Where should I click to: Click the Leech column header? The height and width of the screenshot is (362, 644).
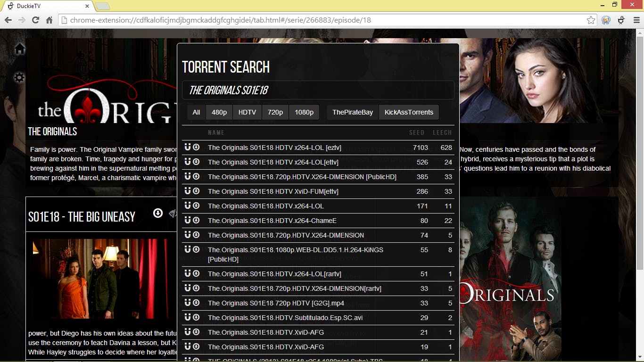pos(442,132)
